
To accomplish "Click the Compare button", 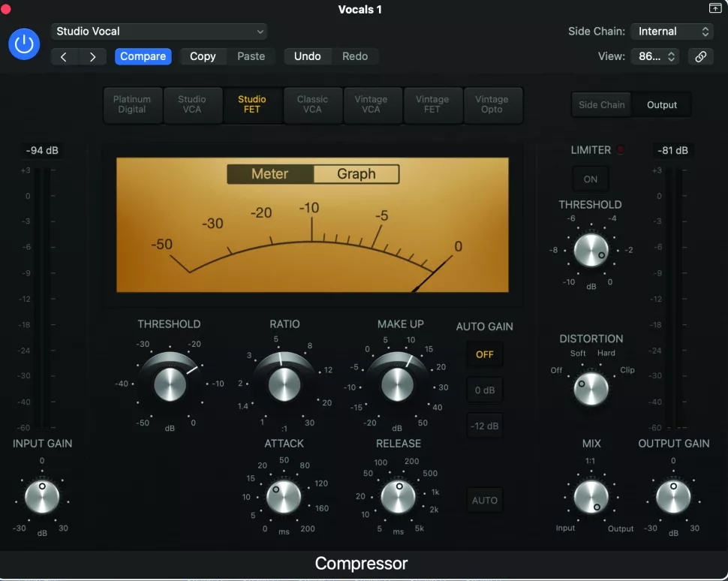I will point(143,56).
